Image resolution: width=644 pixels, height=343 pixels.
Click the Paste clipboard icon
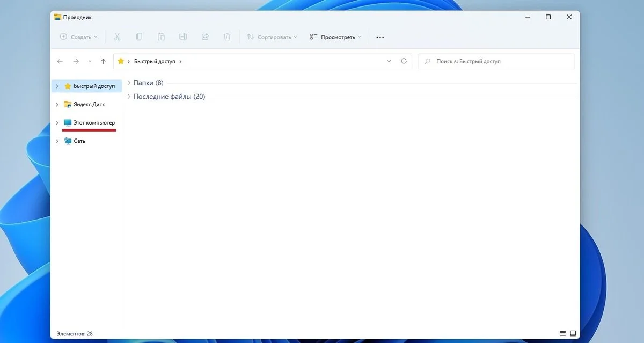pos(161,37)
